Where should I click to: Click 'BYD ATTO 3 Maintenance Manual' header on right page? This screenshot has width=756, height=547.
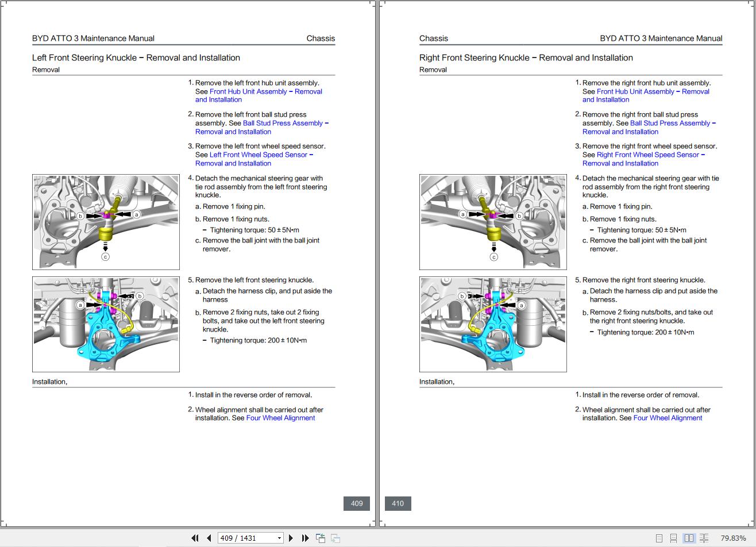tap(661, 38)
